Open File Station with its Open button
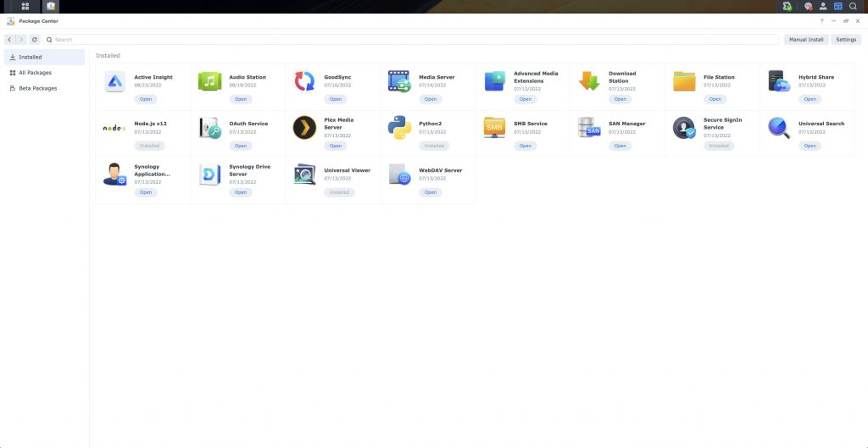The image size is (868, 448). pos(715,99)
